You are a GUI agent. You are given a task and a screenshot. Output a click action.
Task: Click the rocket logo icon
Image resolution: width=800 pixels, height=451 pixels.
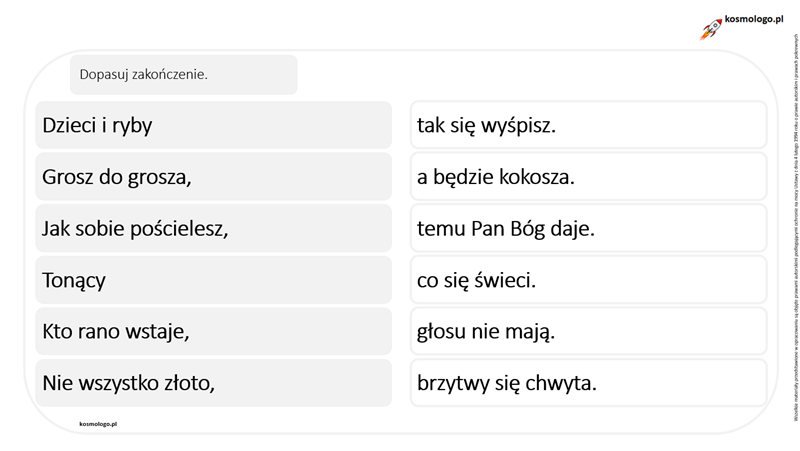click(711, 29)
